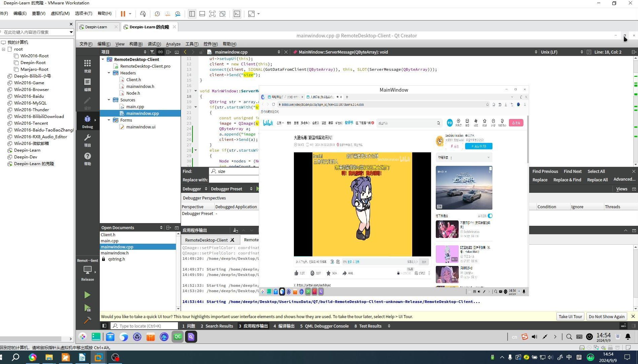Click the Type to locate search box

[x=145, y=326]
